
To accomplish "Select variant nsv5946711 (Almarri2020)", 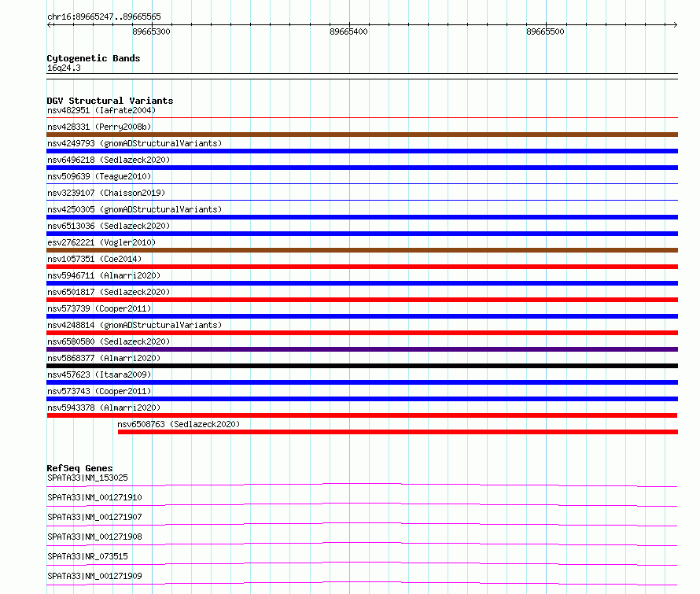I will click(x=104, y=275).
